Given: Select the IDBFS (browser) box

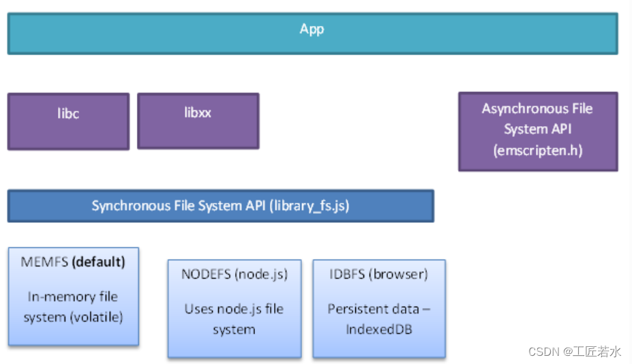Looking at the screenshot, I should click(x=379, y=308).
